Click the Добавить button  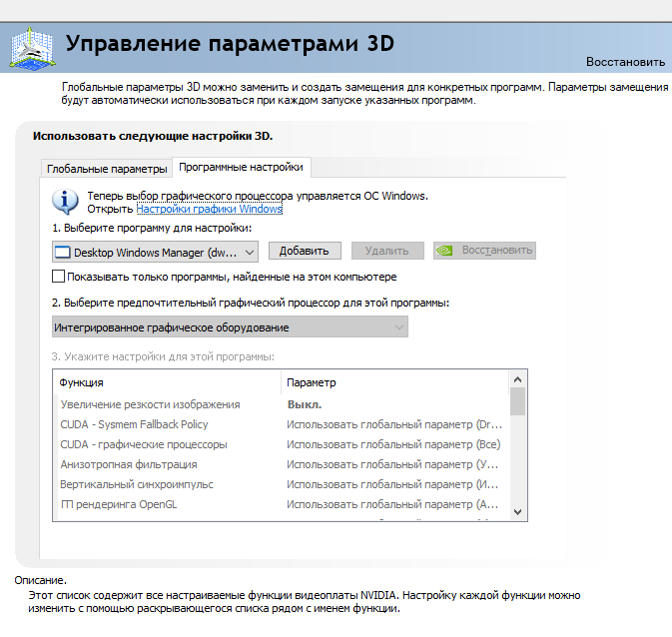coord(305,251)
